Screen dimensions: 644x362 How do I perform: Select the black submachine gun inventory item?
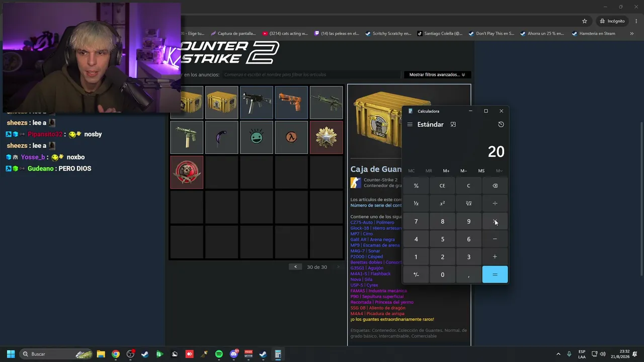257,103
